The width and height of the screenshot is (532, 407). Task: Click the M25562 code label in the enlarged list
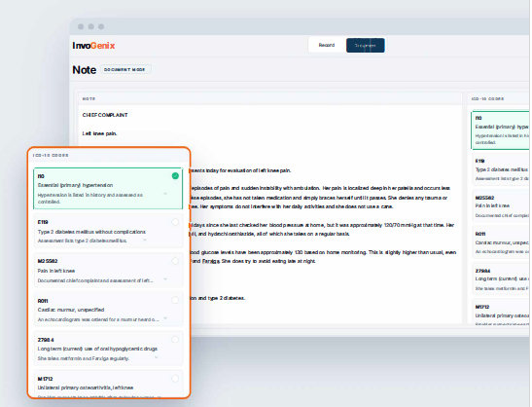pyautogui.click(x=48, y=261)
